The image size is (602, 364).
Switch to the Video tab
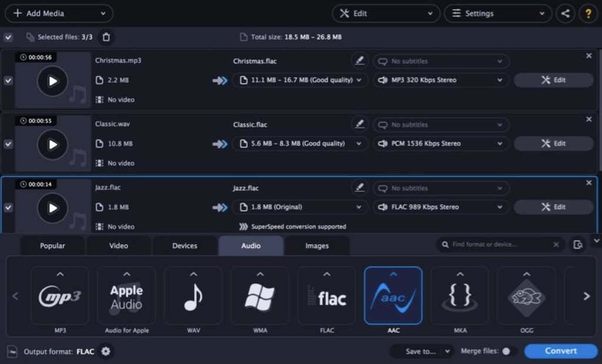118,246
